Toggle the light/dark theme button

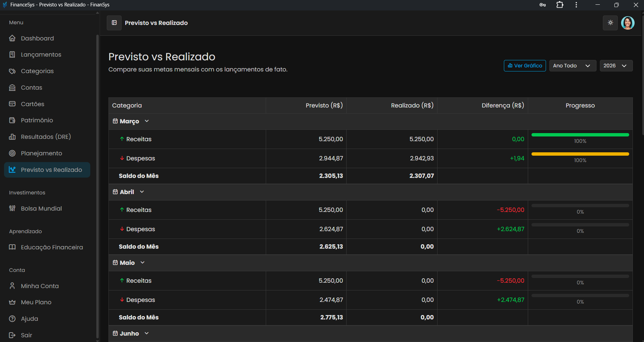click(x=610, y=23)
